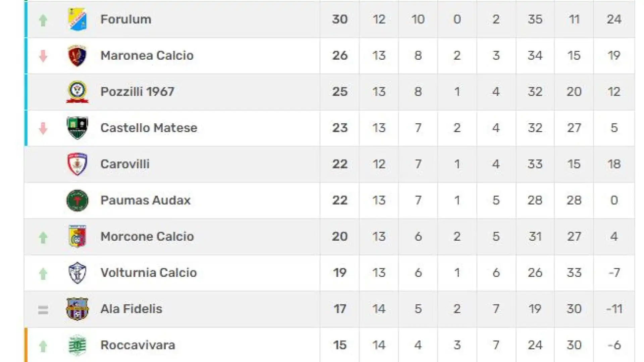Click the Morcone Calcio team crest
Viewport: 644px width, 362px height.
coord(77,236)
